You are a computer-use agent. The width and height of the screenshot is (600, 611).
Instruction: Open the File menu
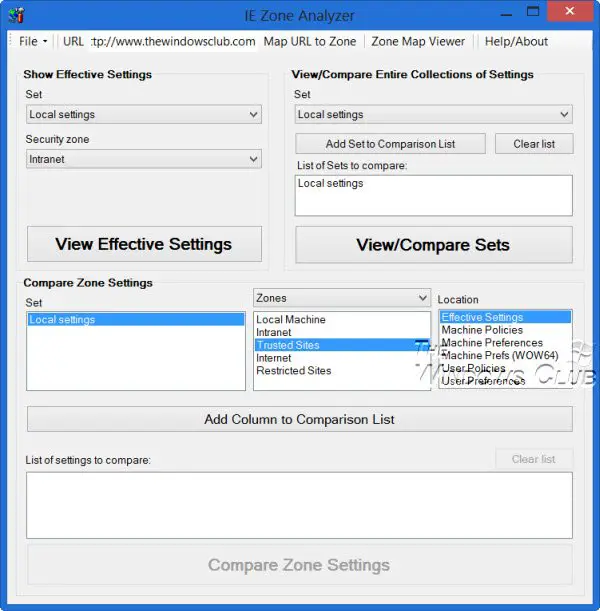33,41
